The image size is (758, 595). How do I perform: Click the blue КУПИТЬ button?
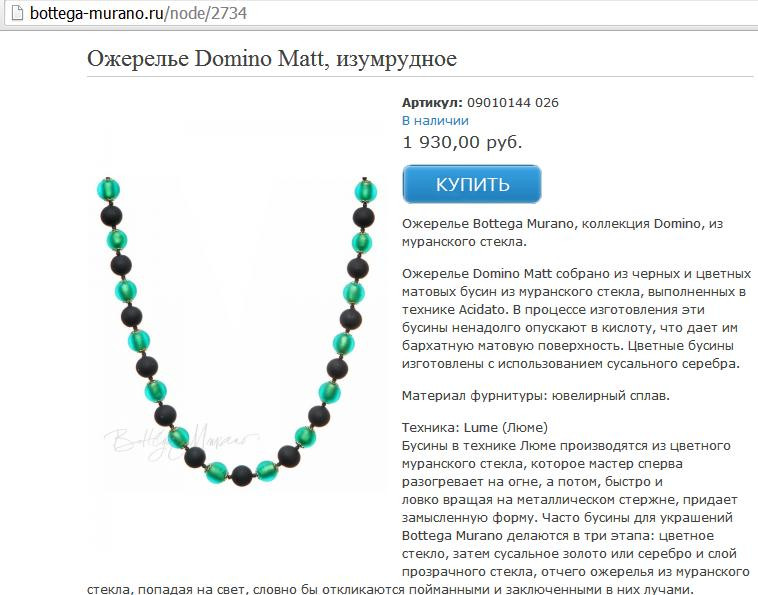click(x=472, y=184)
